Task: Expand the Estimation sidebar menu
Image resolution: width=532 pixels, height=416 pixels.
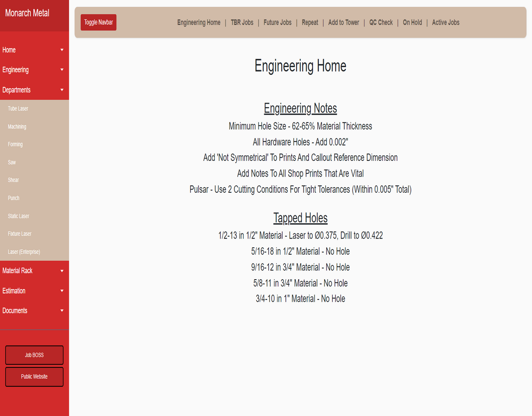Action: click(34, 291)
